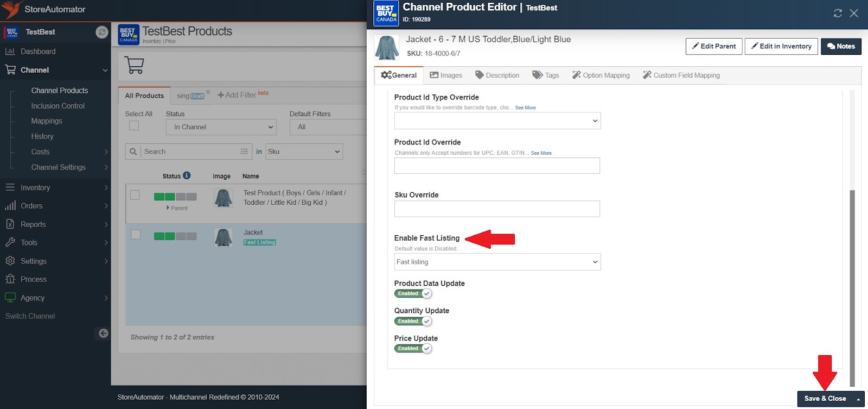Open Dashboard from the chart icon
868x409 pixels.
(10, 52)
